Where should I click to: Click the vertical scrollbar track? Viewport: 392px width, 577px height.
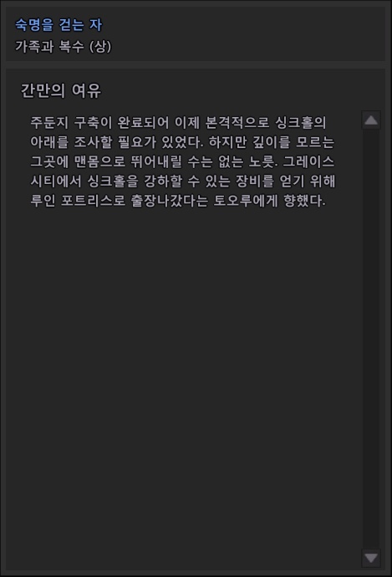[x=370, y=339]
